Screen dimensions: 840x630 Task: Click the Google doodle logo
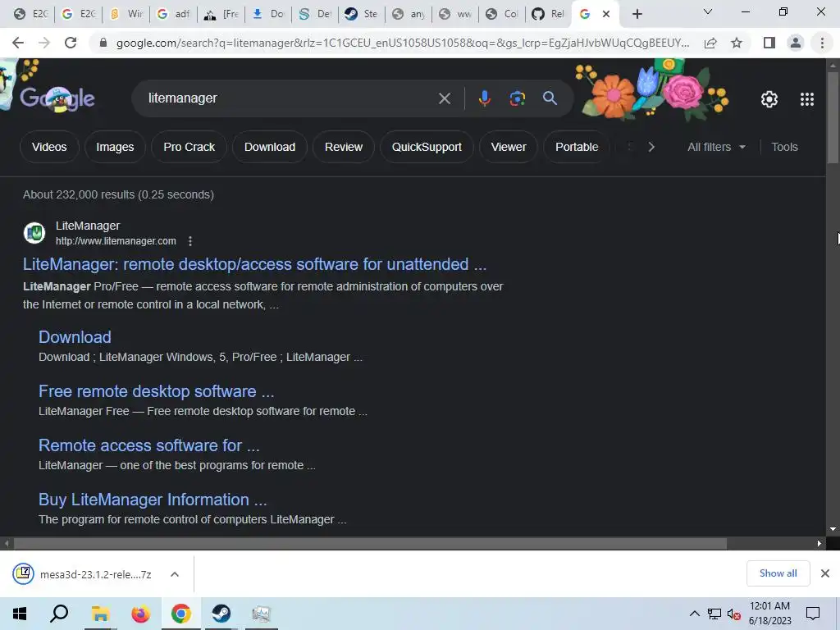[x=57, y=98]
